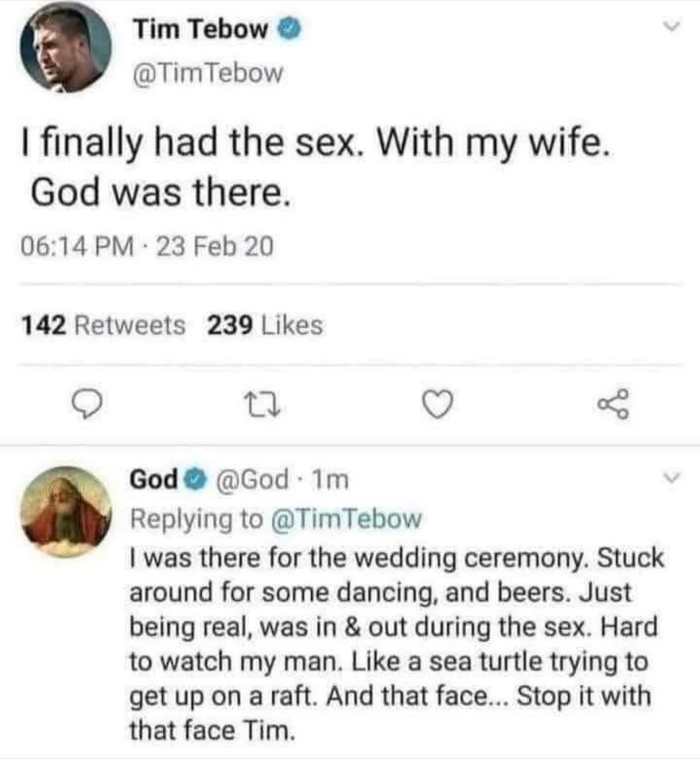Click the Tim Tebow display name

pos(201,29)
